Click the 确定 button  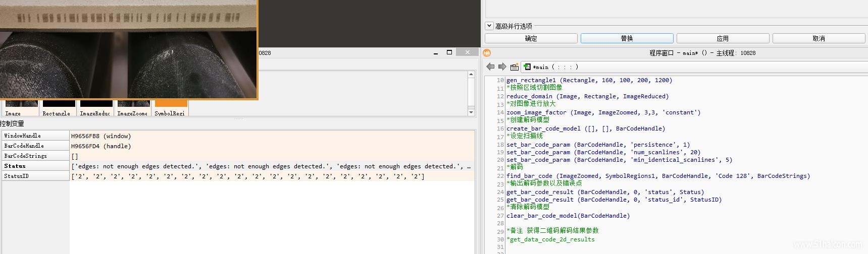click(531, 38)
